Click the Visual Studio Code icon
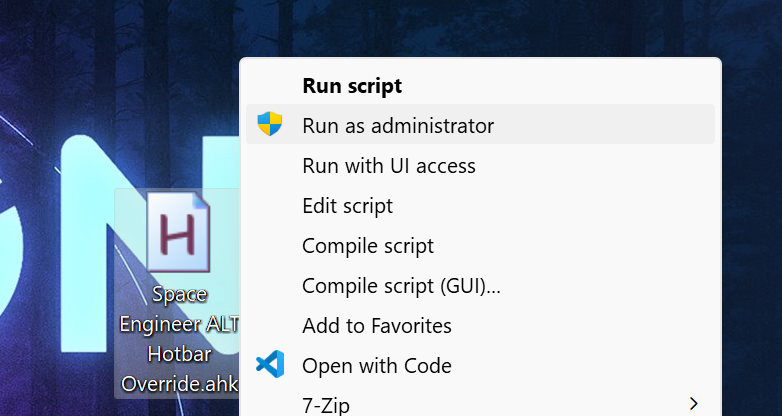The image size is (782, 416). coord(270,365)
